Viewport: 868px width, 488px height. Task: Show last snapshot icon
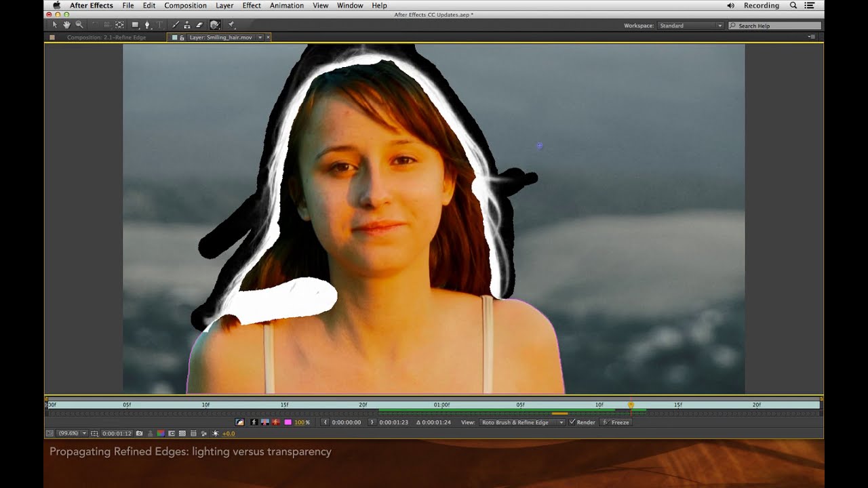pos(150,434)
